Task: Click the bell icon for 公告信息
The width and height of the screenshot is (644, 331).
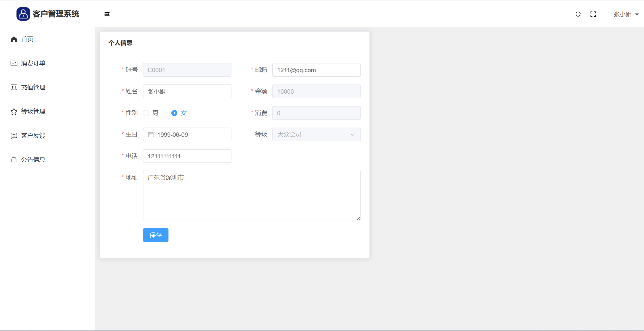Action: 14,160
